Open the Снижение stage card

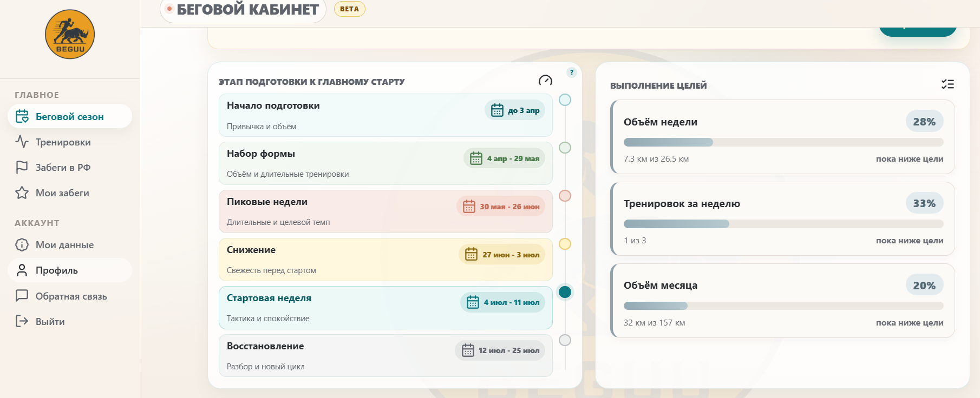click(386, 260)
